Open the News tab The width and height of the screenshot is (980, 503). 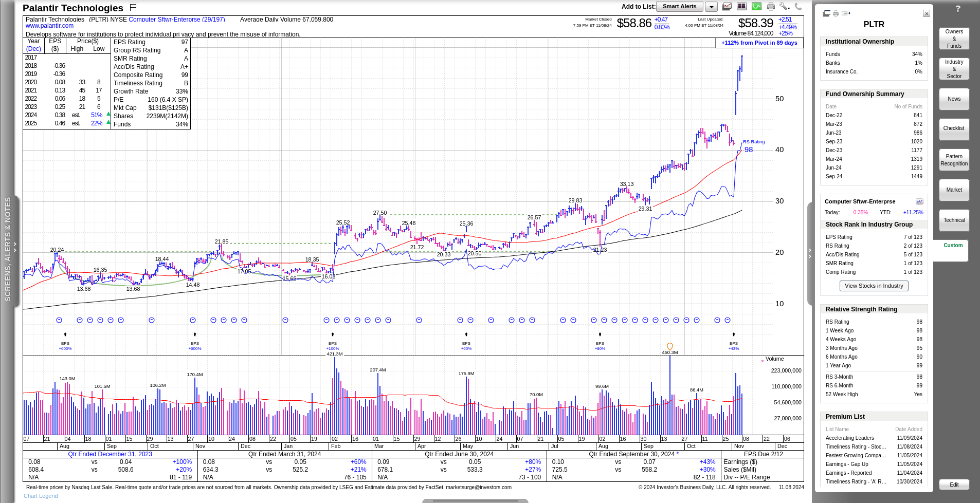(x=954, y=99)
